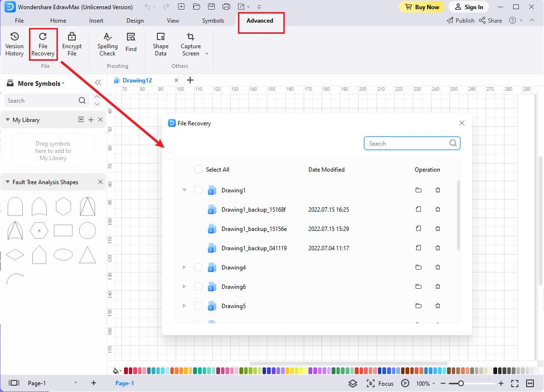This screenshot has height=392, width=544.
Task: Open Drawing1_backup_15168f backup file
Action: pyautogui.click(x=418, y=209)
